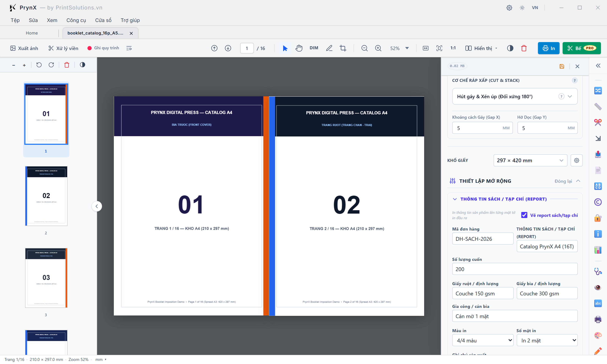This screenshot has height=364, width=607.
Task: Switch to the Home tab
Action: click(x=32, y=33)
